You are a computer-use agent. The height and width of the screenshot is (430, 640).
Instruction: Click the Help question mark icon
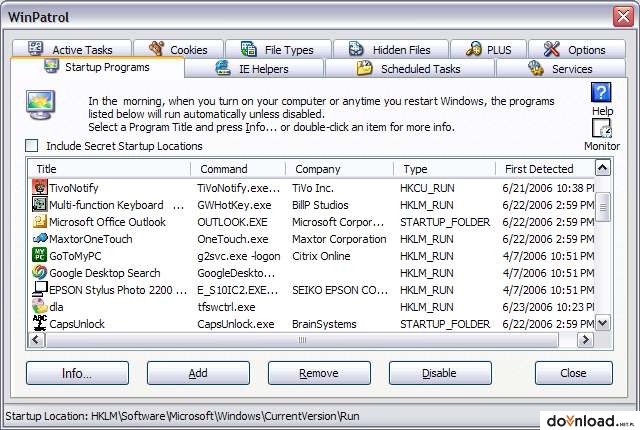tap(601, 92)
